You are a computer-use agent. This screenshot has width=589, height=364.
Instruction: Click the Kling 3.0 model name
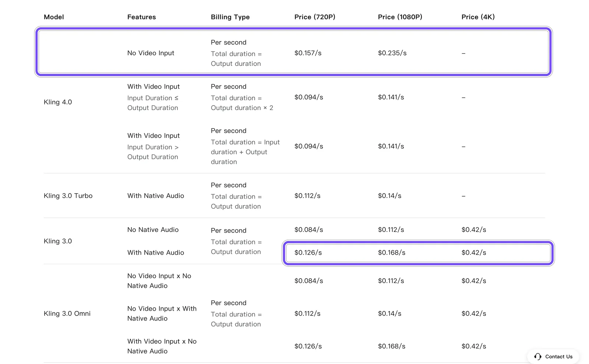(x=58, y=241)
